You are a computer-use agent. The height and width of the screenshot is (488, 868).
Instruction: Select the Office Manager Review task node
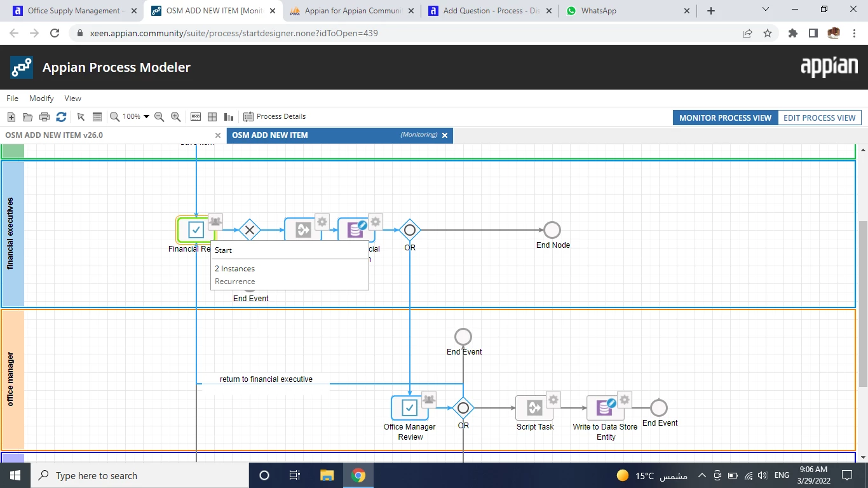pos(410,408)
